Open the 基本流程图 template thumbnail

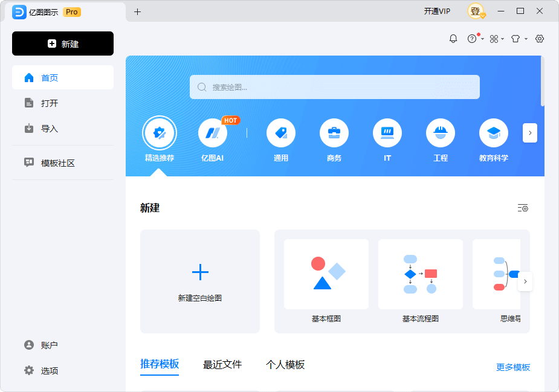(x=421, y=274)
